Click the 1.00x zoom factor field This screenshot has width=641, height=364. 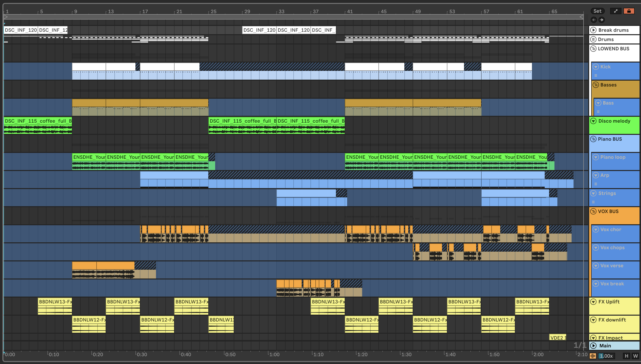pyautogui.click(x=607, y=356)
